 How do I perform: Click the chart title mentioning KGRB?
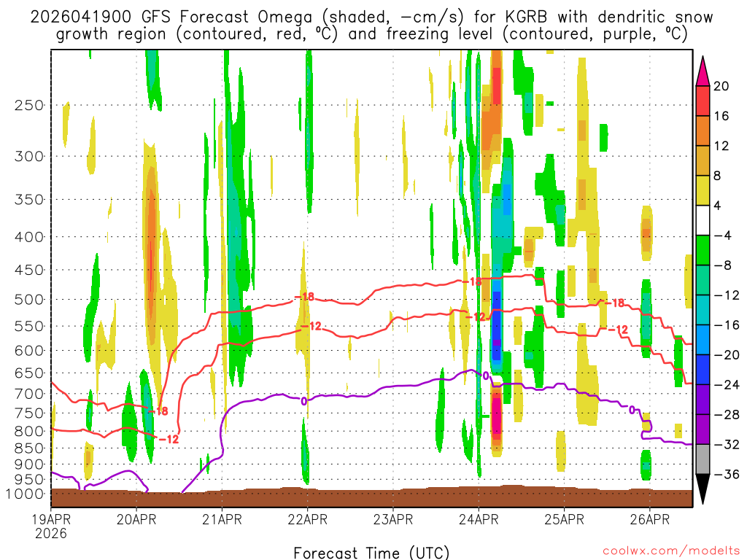(371, 26)
